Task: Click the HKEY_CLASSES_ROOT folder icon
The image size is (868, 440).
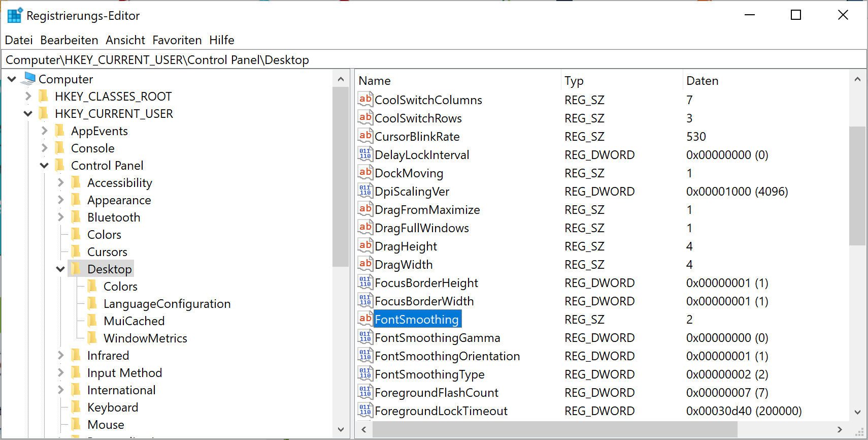Action: [x=44, y=96]
